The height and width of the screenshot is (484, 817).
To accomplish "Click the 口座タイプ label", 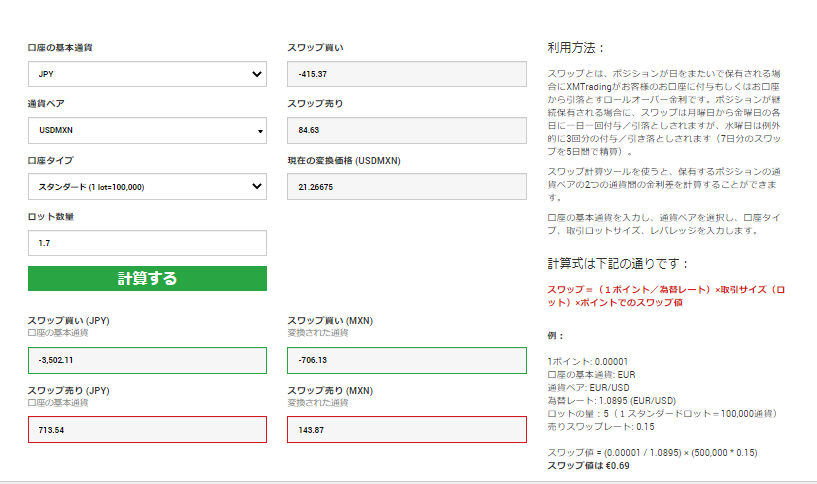I will (x=50, y=160).
